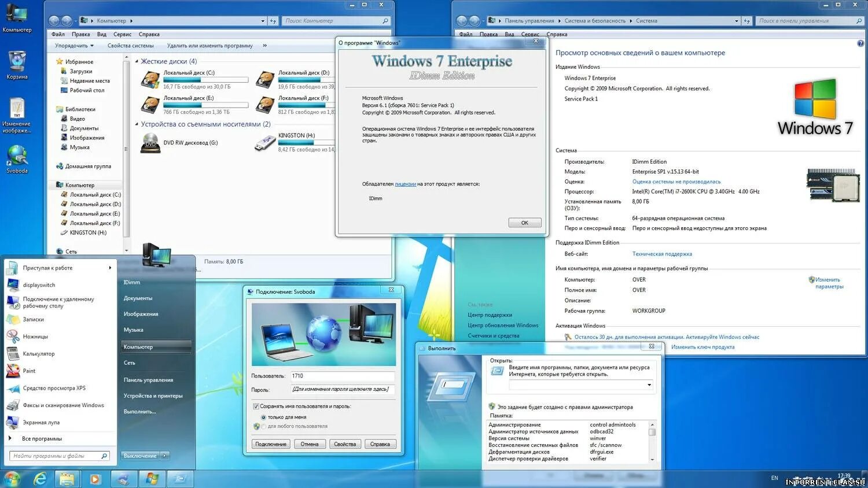Screen dimensions: 868x488
Task: Click search icon in Start menu
Action: coord(104,456)
